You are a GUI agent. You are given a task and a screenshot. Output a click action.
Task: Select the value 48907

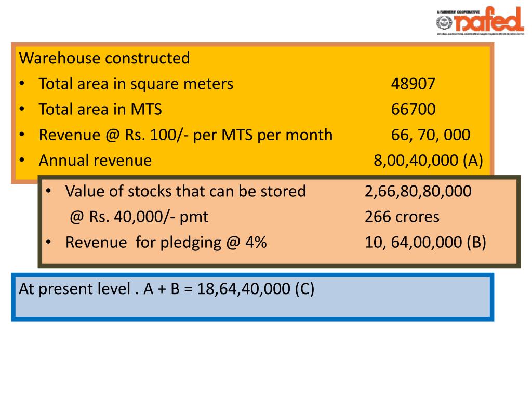pyautogui.click(x=413, y=84)
